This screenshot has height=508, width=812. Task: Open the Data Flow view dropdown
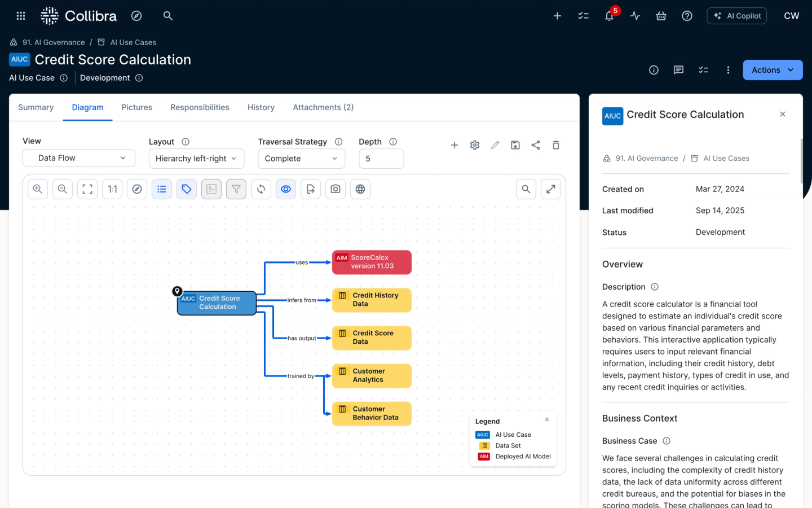79,158
